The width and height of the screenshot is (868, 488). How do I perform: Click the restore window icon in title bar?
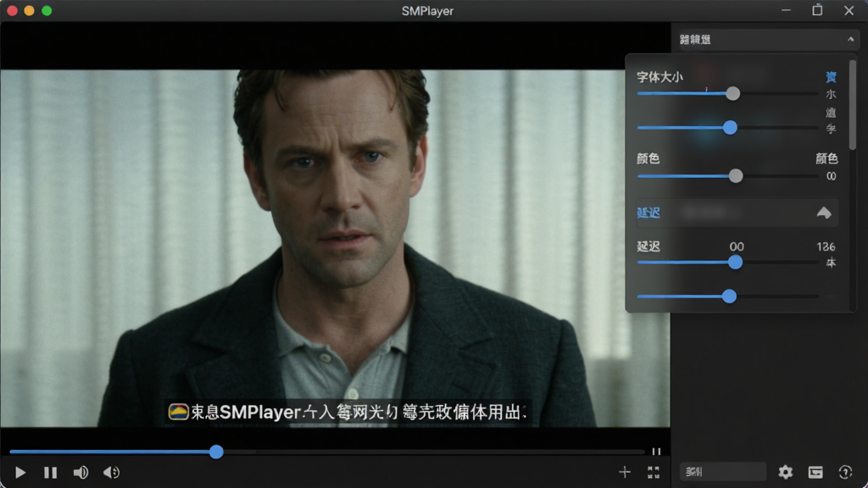(x=818, y=10)
